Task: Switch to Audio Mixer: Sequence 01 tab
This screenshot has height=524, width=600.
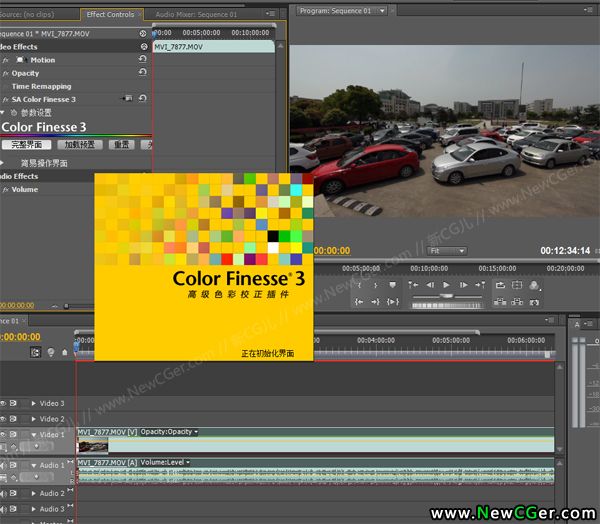Action: (x=196, y=15)
